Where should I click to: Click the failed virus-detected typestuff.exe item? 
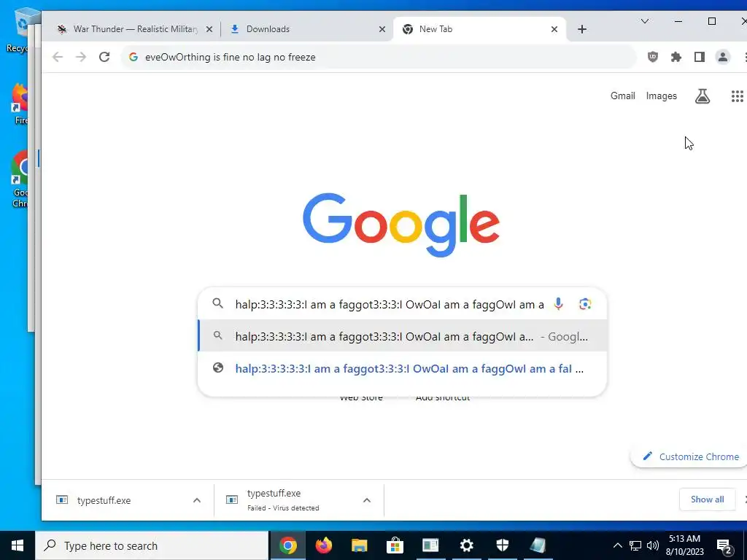(283, 500)
